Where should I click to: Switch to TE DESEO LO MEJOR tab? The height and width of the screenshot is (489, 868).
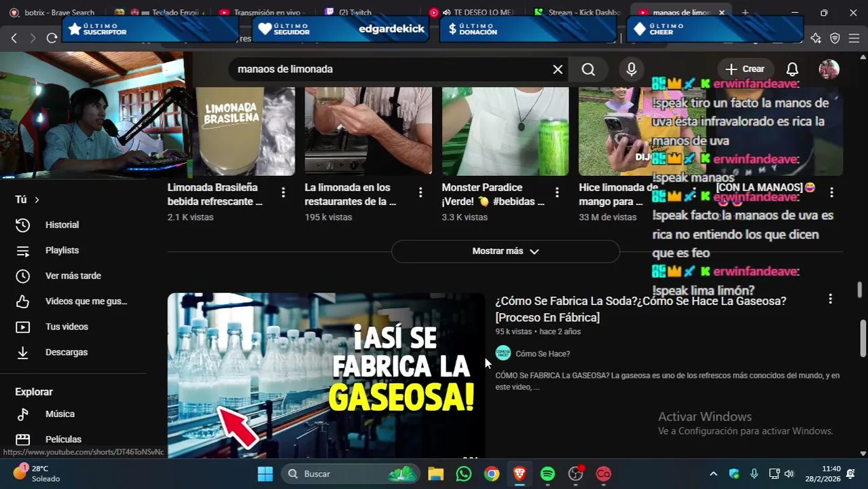coord(472,12)
